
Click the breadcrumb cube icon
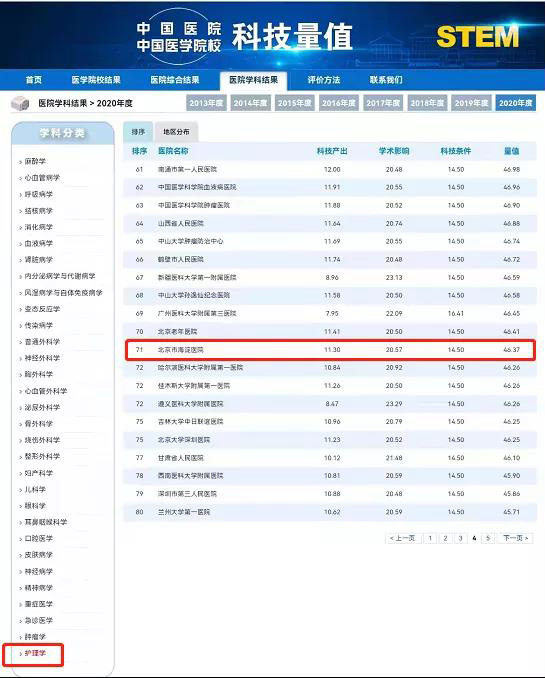(20, 103)
